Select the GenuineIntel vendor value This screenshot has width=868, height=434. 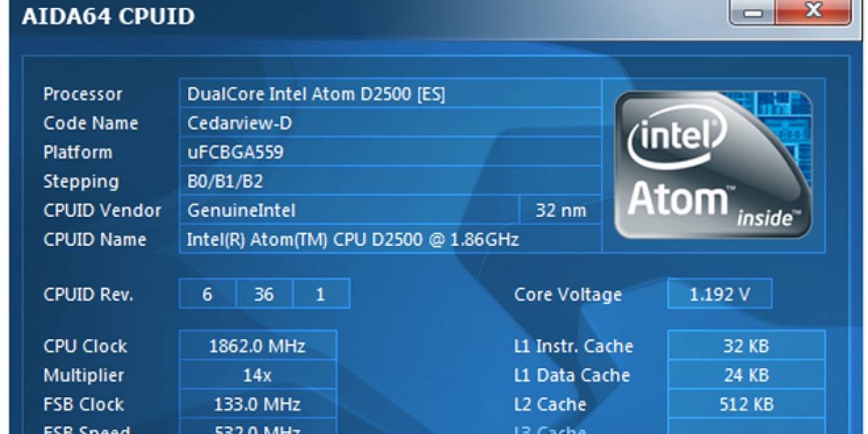tap(349, 210)
